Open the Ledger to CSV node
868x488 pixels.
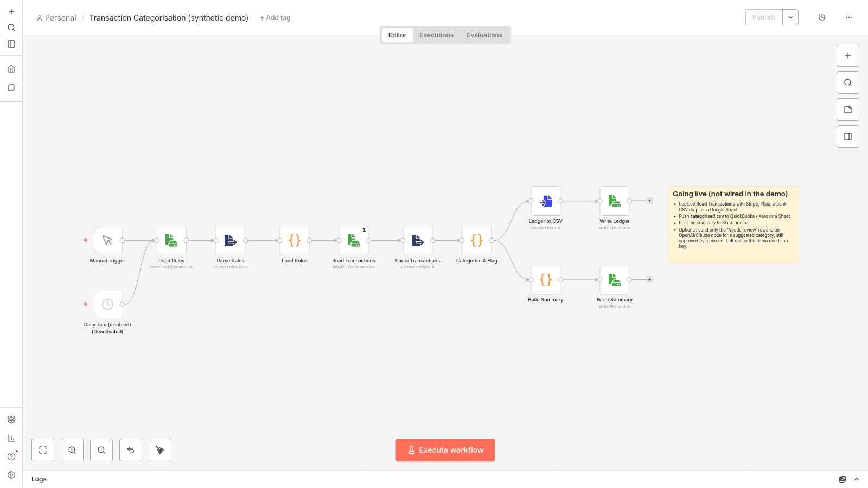(546, 201)
